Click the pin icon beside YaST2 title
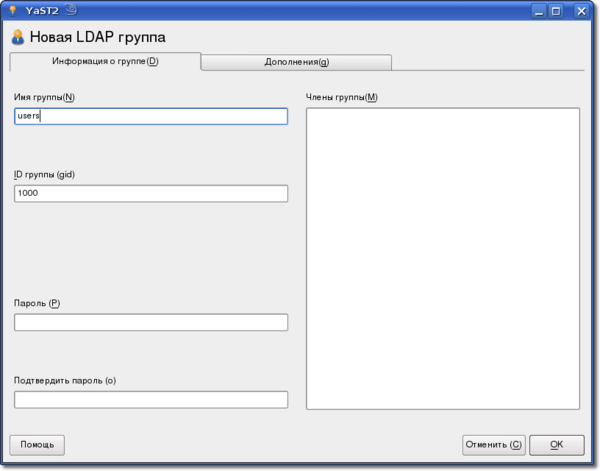600x471 pixels. tap(72, 10)
